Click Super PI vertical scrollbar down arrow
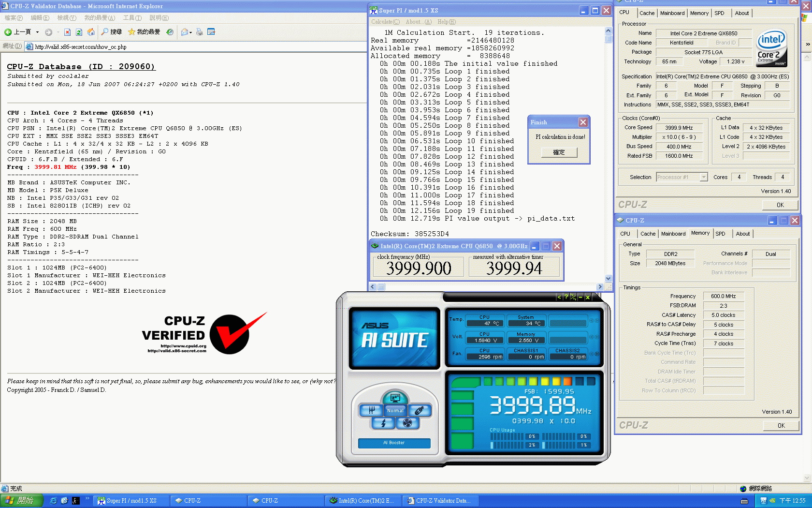The width and height of the screenshot is (812, 508). (x=609, y=279)
